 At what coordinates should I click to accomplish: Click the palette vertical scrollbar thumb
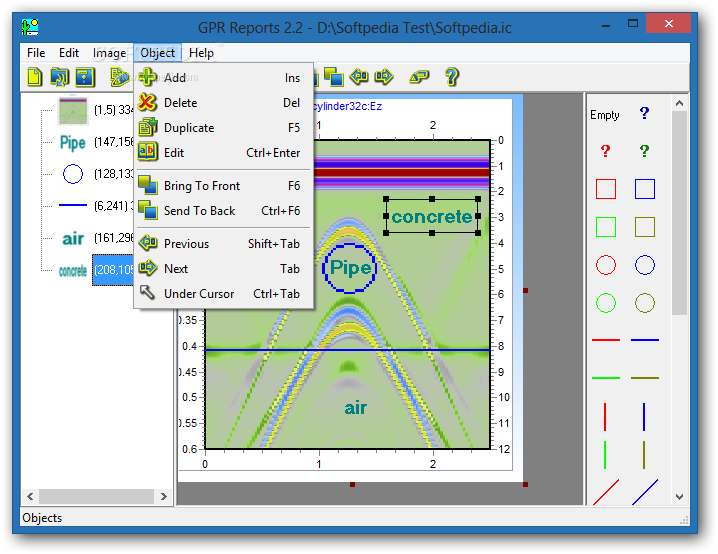point(680,213)
